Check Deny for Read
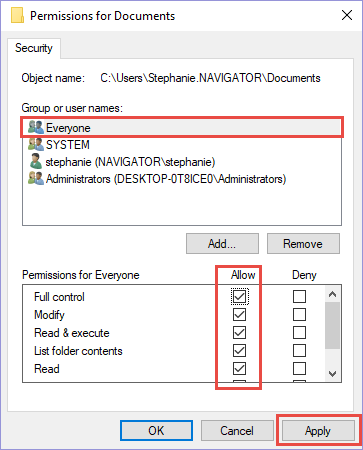Screen dimensions: 363x450 [299, 368]
